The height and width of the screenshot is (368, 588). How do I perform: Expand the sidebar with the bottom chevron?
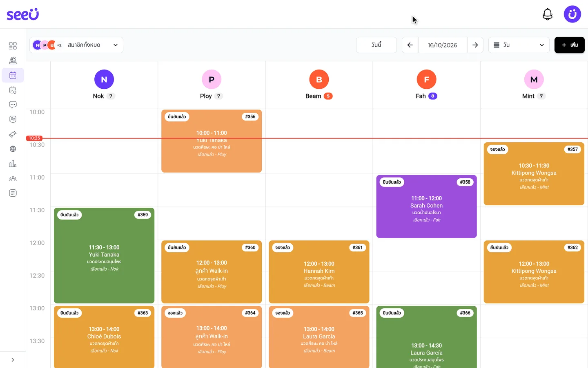[13, 360]
